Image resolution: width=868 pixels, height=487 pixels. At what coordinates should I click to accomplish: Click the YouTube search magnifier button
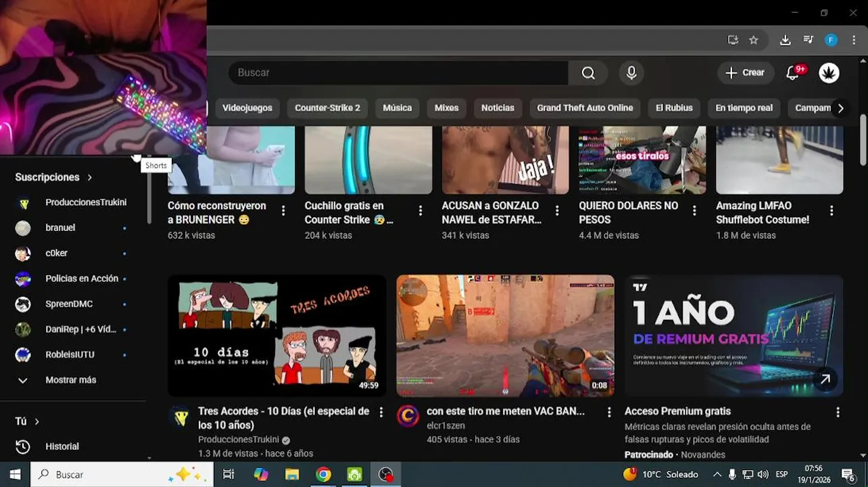[x=588, y=73]
